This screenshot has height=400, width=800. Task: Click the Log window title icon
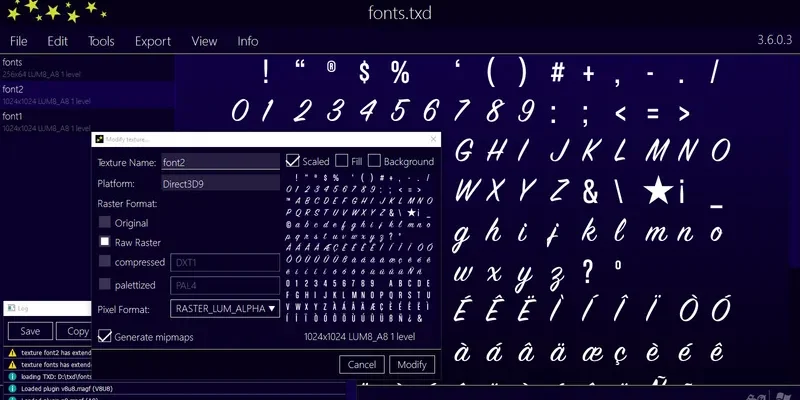click(x=11, y=308)
